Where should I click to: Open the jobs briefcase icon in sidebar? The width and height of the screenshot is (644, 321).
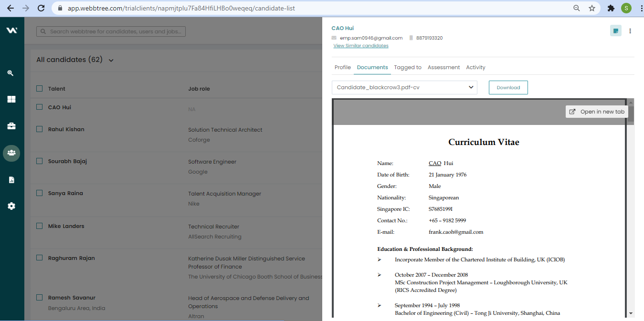[x=11, y=126]
